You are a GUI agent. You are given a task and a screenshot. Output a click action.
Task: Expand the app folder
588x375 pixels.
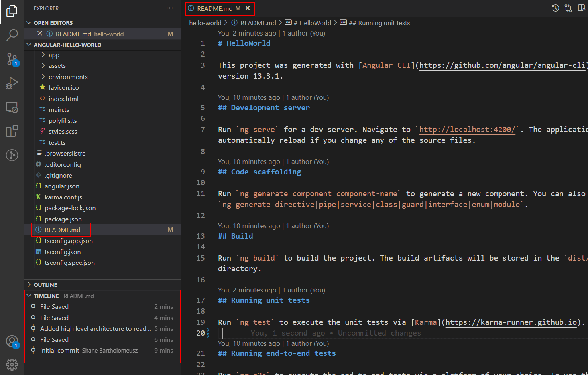click(54, 55)
